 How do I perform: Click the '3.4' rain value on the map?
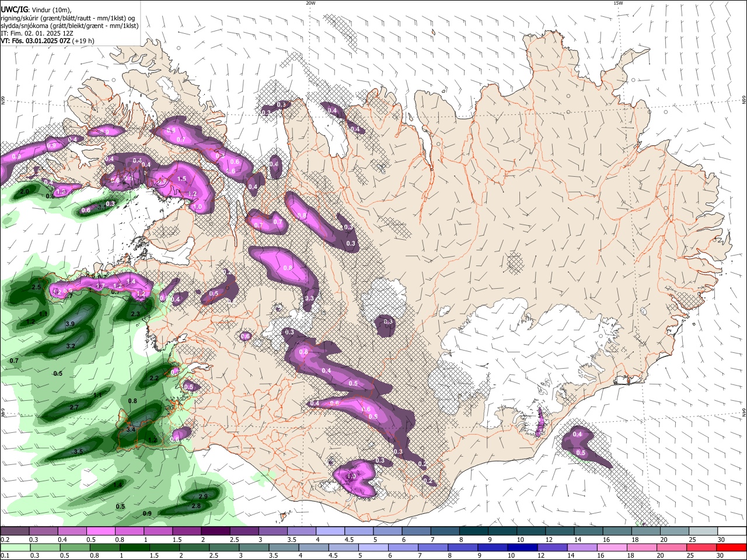click(x=131, y=429)
